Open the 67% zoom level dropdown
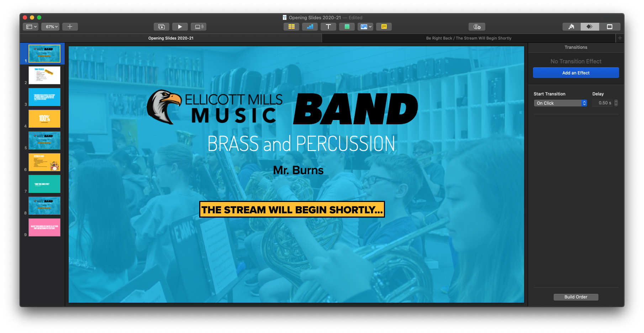 coord(50,27)
